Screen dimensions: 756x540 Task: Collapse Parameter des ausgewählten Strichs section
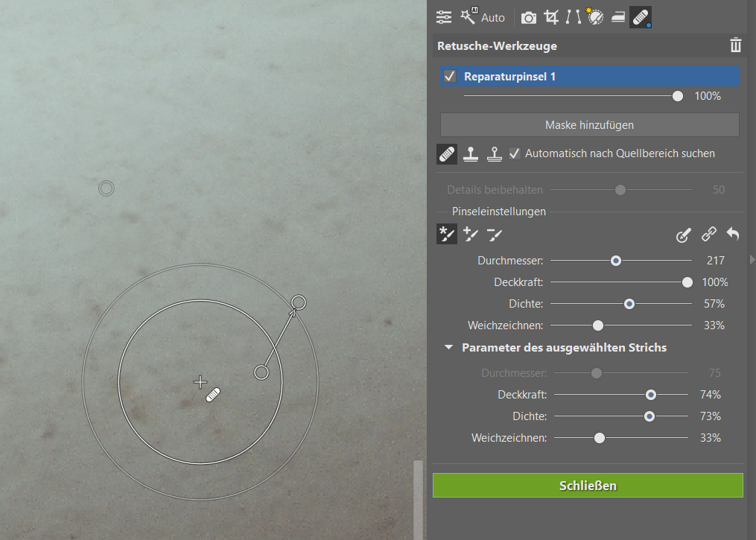click(x=449, y=348)
